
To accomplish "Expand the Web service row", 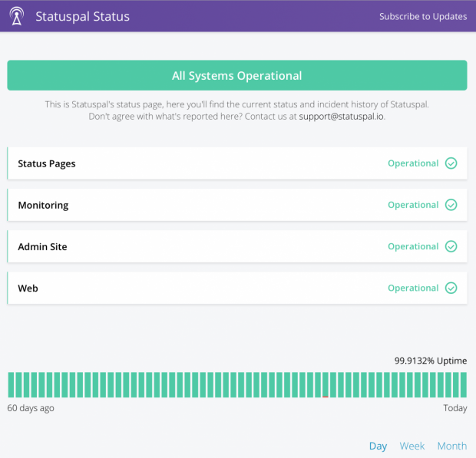I will [28, 288].
